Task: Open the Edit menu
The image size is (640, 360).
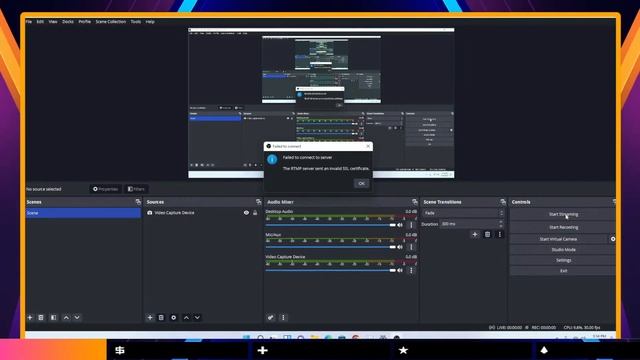Action: pos(40,22)
